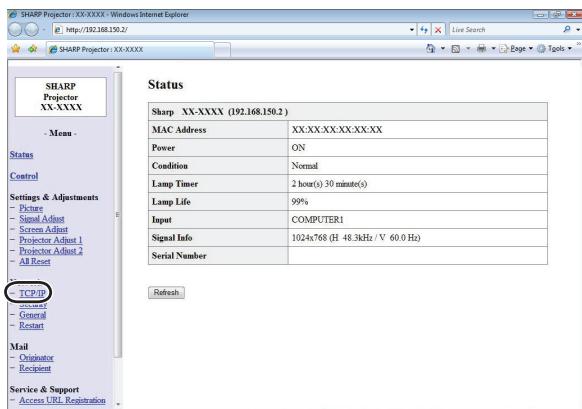Click in the Live Search input field

point(505,30)
